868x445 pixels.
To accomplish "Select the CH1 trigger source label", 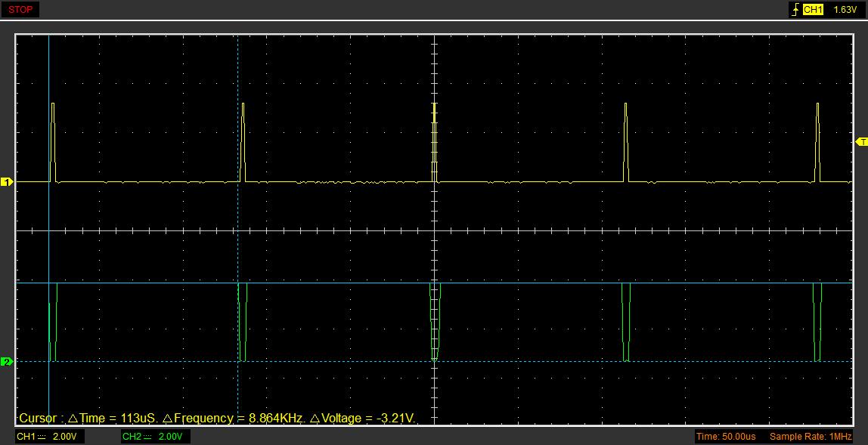I will pyautogui.click(x=813, y=10).
